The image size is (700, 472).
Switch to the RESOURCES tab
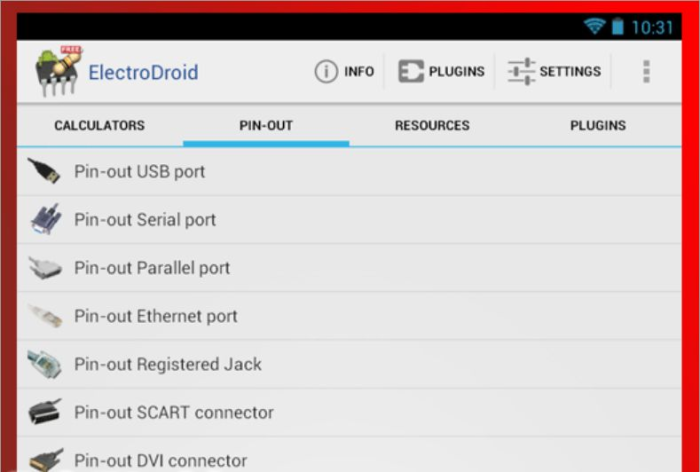[432, 125]
